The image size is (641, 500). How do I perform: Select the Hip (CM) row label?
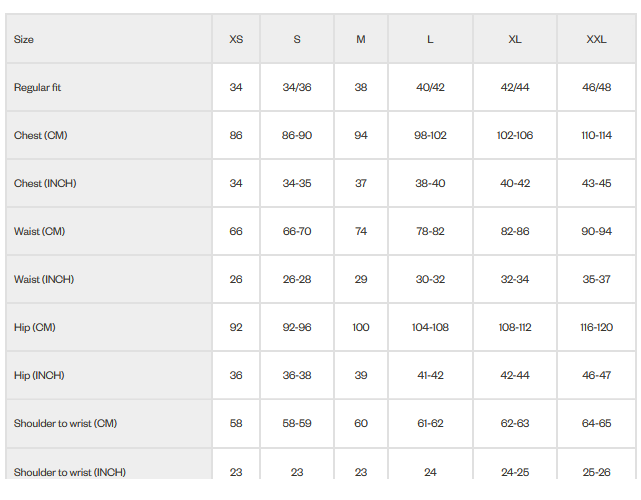34,327
